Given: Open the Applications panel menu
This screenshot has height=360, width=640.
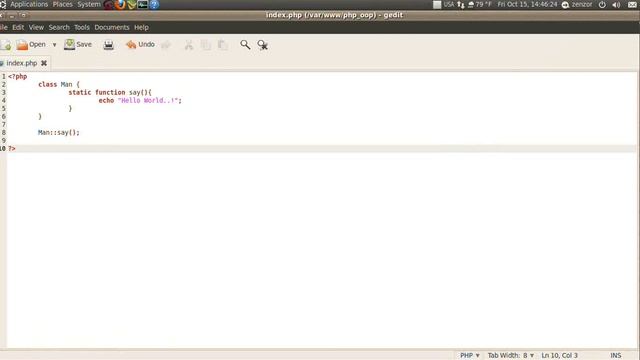Looking at the screenshot, I should pyautogui.click(x=29, y=4).
